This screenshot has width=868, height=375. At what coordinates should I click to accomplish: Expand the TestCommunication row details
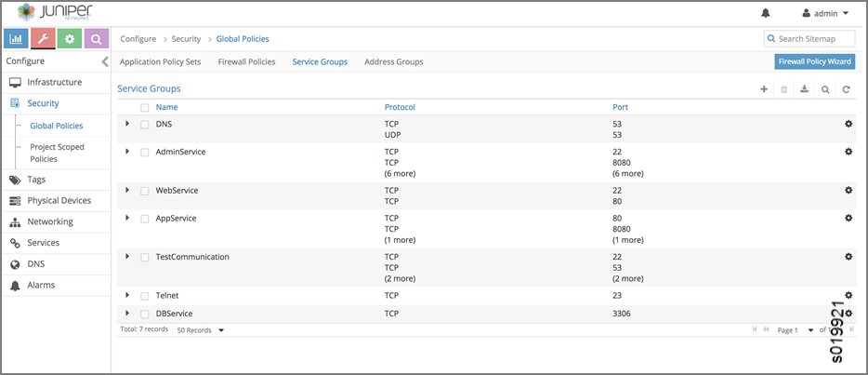click(127, 256)
